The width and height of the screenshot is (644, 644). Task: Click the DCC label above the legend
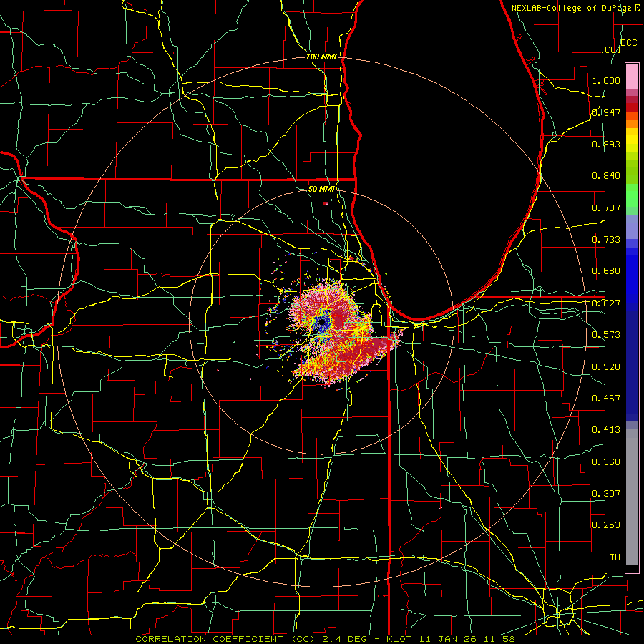coord(628,43)
